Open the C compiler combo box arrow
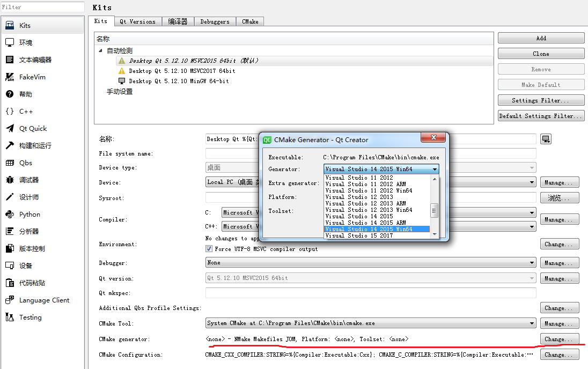The width and height of the screenshot is (588, 369). [532, 212]
